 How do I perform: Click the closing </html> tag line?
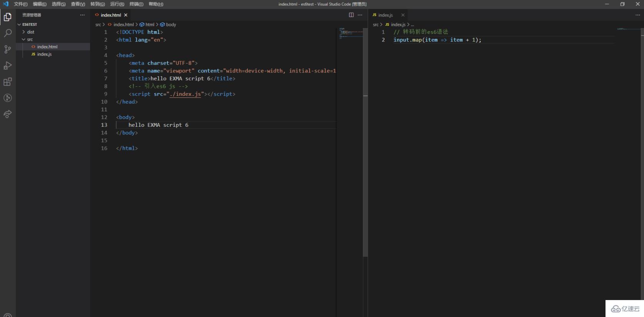(127, 148)
